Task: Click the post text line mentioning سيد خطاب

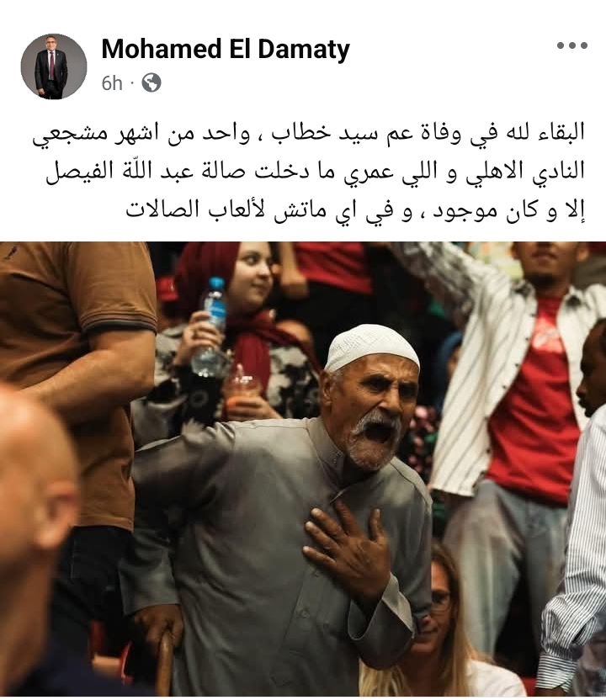Action: [x=308, y=134]
